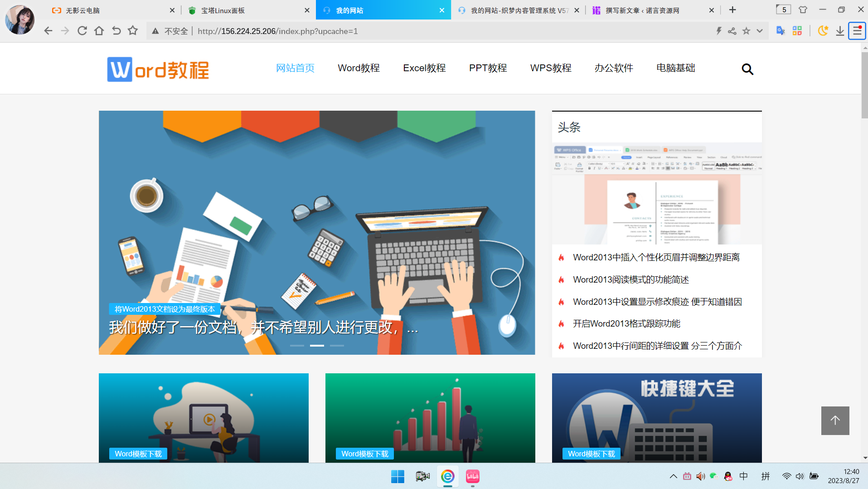Click the tab count indicator showing 5
This screenshot has height=489, width=868.
click(784, 10)
